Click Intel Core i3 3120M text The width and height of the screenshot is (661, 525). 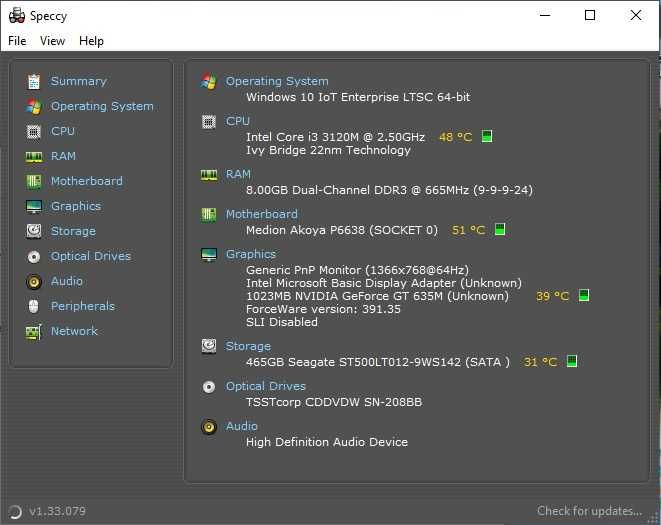click(335, 137)
